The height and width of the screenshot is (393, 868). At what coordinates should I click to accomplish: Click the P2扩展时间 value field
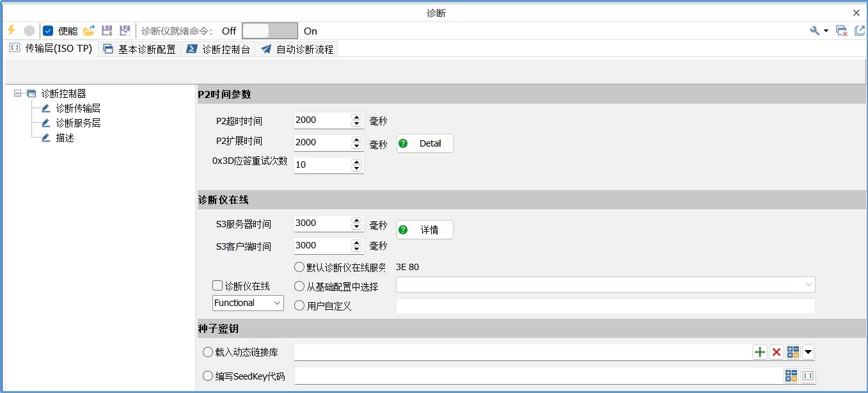click(322, 143)
